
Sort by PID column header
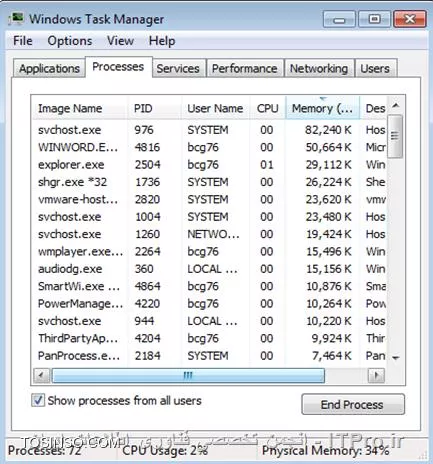155,108
